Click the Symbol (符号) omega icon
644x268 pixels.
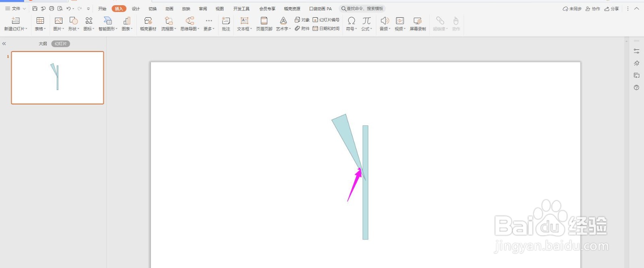[x=351, y=20]
